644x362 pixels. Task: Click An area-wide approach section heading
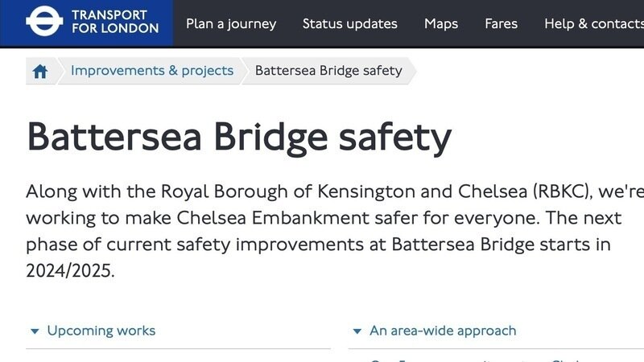point(443,331)
